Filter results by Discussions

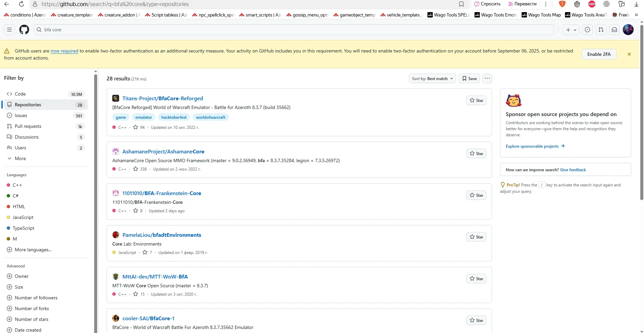tap(46, 137)
